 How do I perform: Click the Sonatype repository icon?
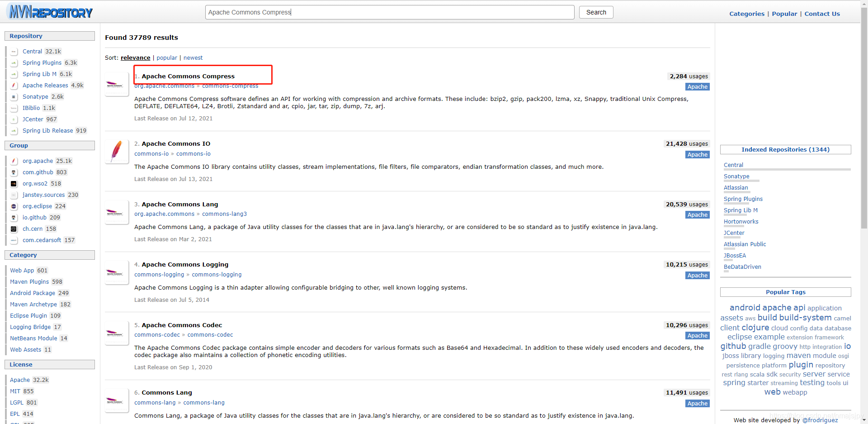click(14, 97)
